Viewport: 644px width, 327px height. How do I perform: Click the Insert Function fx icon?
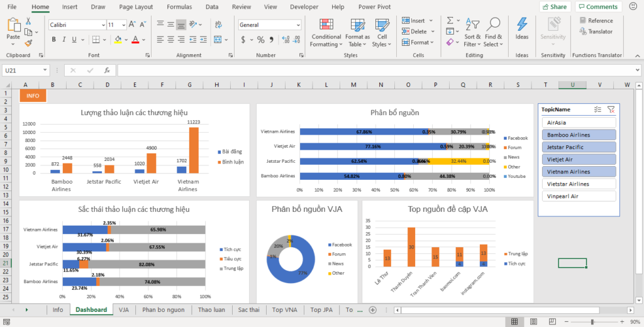[107, 70]
